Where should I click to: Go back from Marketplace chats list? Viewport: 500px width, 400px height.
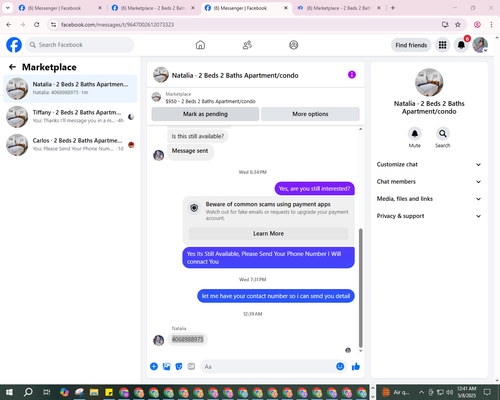[x=12, y=67]
